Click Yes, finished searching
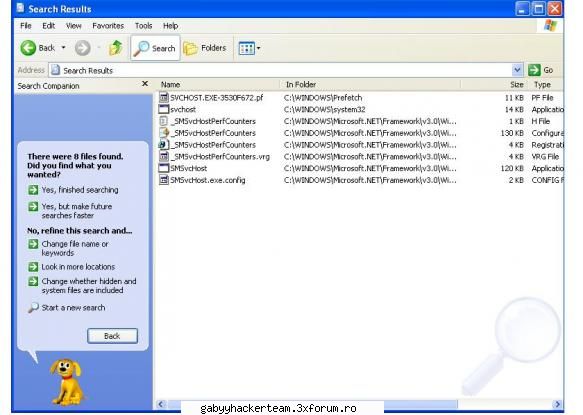Screen dimensions: 583x415 point(80,190)
